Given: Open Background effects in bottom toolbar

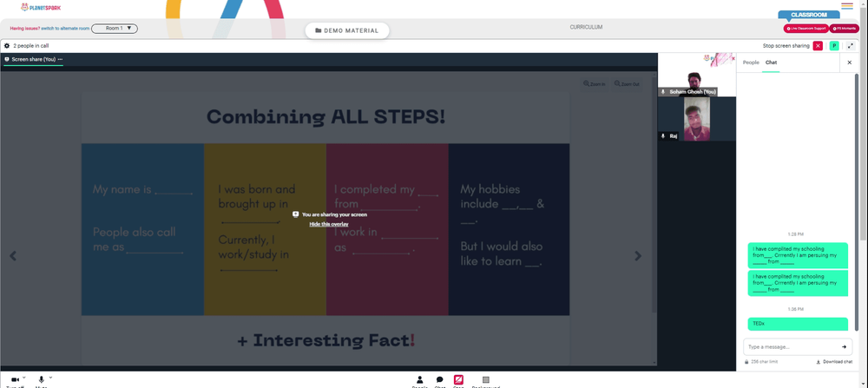Looking at the screenshot, I should (x=485, y=382).
